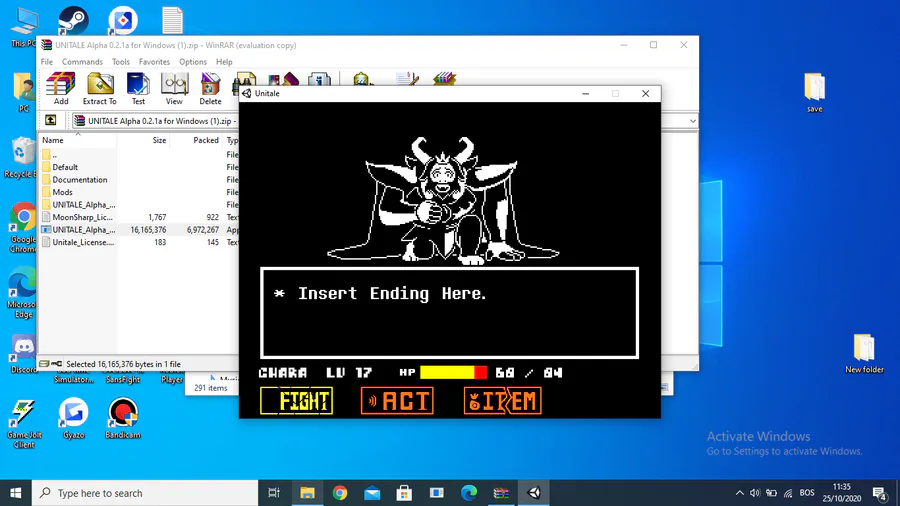Screen dimensions: 900x506
Task: Click the Game Jolt Client desktop shortcut
Action: pyautogui.click(x=23, y=423)
